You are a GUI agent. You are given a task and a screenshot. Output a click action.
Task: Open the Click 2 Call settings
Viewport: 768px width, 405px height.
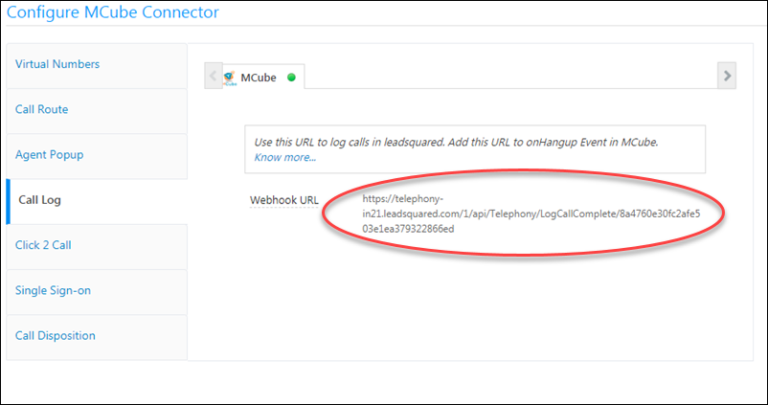pyautogui.click(x=43, y=245)
